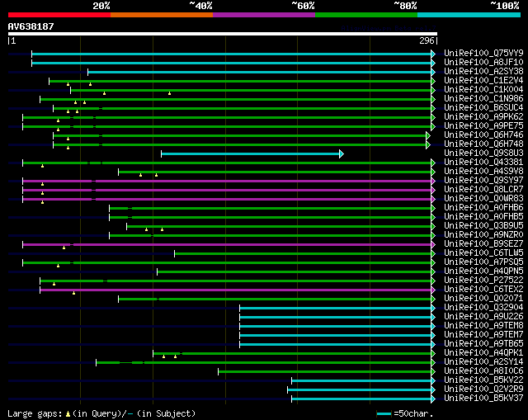
Task: Click the yellow gap marker under the A7PSQ5 bar
Action: tap(58, 266)
